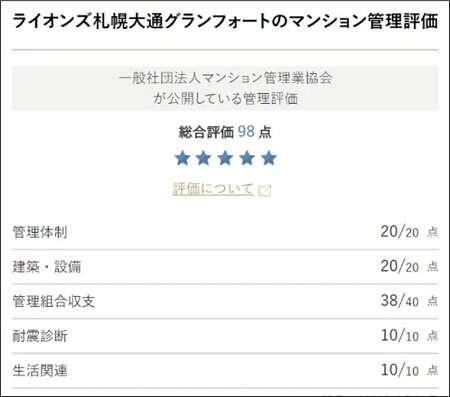
Task: Click the third blue rating star
Action: [x=225, y=158]
